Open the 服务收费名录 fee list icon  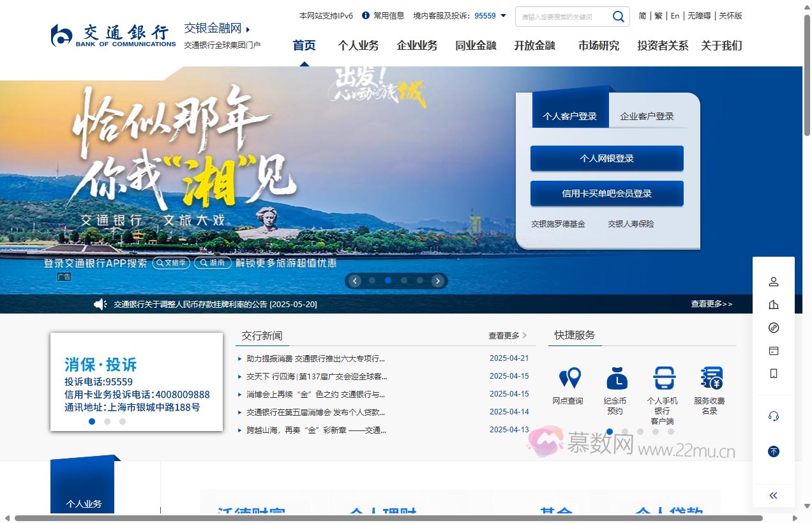710,378
